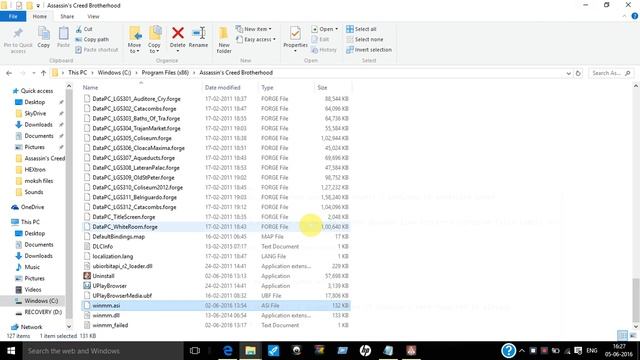The image size is (640, 360).
Task: Open the address bar history dropdown
Action: [x=569, y=73]
